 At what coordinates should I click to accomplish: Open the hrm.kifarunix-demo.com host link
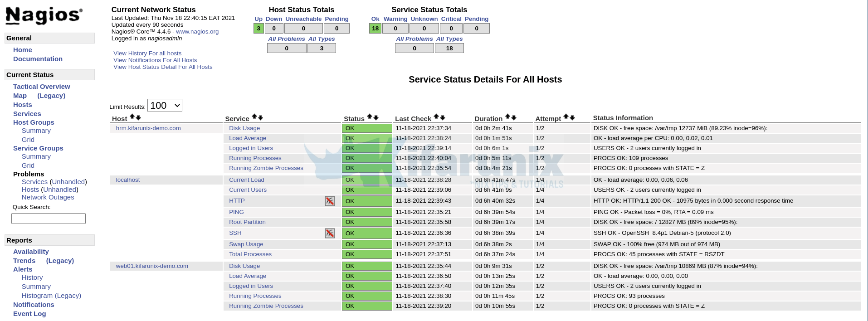click(148, 128)
